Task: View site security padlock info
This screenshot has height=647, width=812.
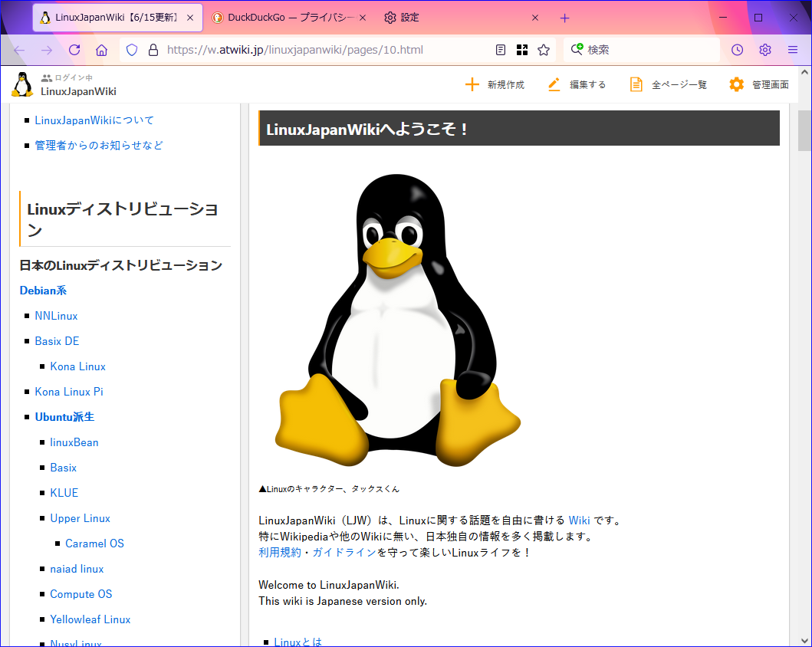Action: [153, 50]
